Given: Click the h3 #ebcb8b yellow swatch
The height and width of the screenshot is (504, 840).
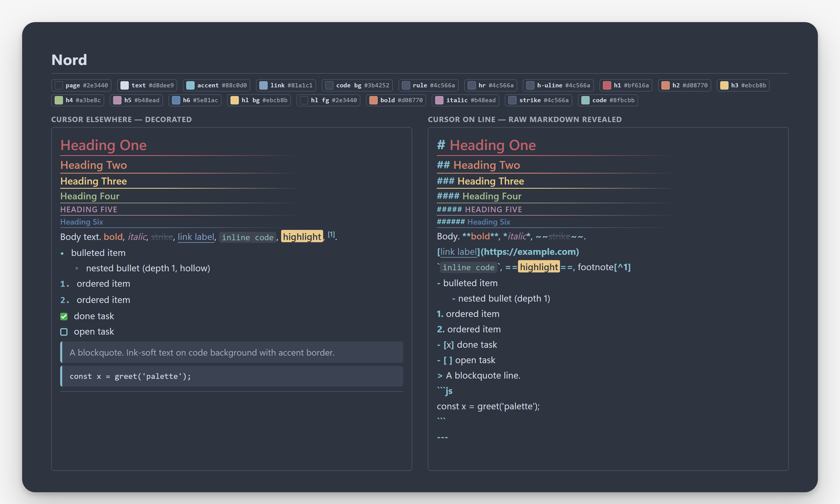Looking at the screenshot, I should [743, 85].
